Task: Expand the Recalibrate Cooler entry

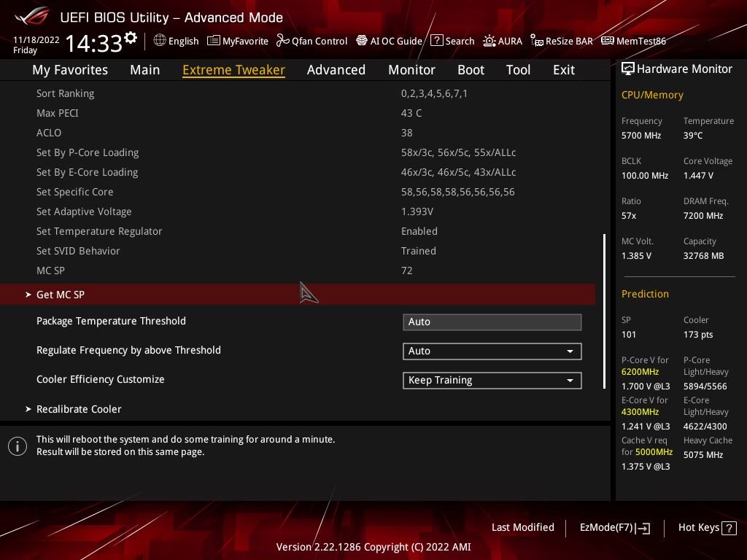Action: coord(298,409)
